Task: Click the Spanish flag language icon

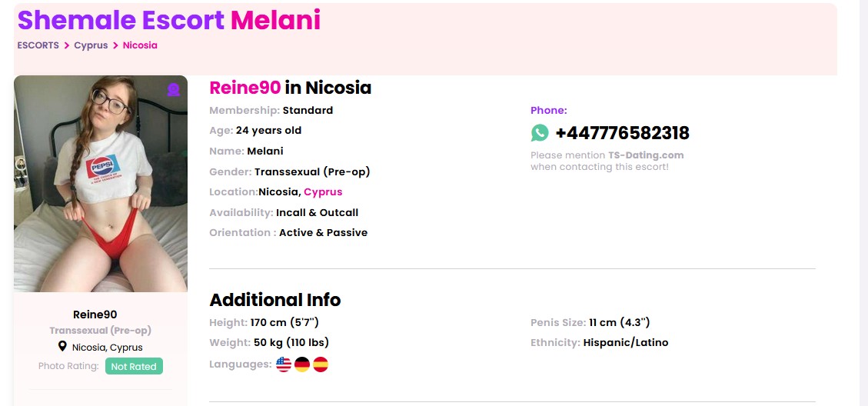Action: (321, 364)
